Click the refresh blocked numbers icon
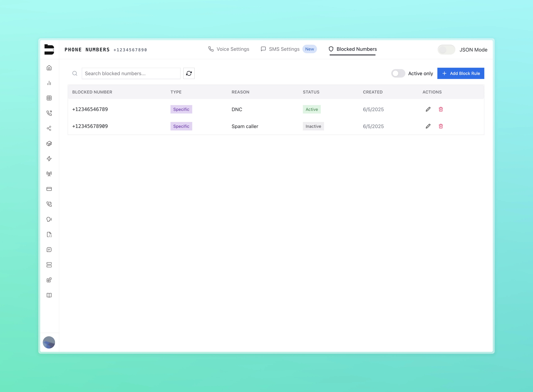 click(x=189, y=73)
